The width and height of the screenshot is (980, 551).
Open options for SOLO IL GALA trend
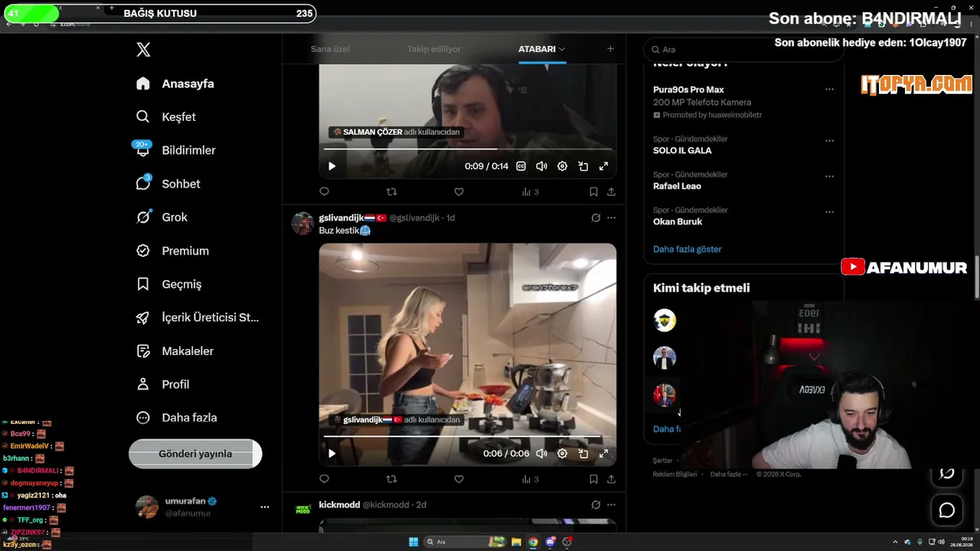(x=829, y=141)
